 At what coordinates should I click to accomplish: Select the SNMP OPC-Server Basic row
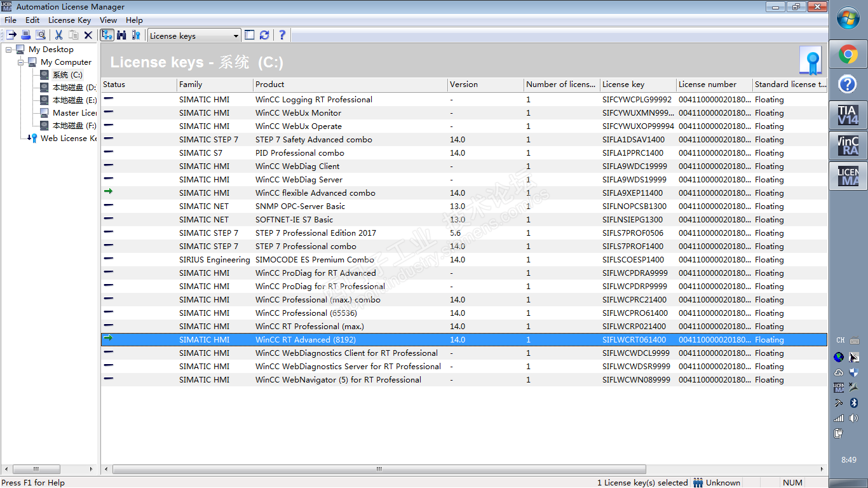pyautogui.click(x=464, y=207)
